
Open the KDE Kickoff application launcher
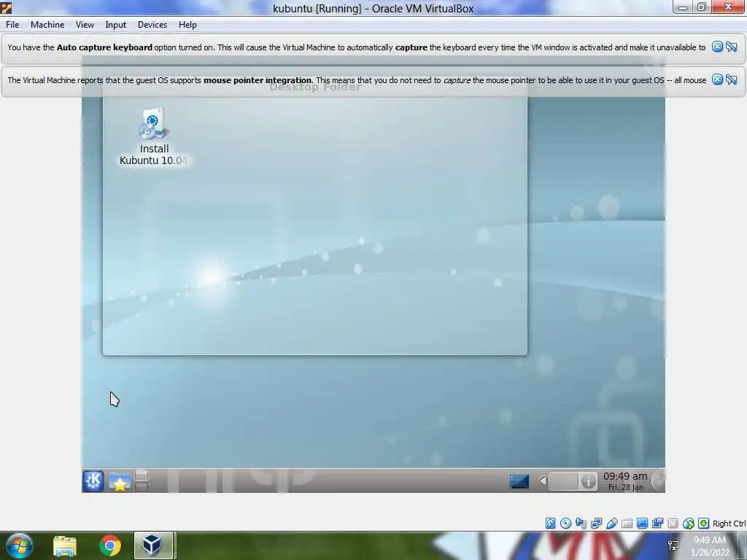(93, 481)
